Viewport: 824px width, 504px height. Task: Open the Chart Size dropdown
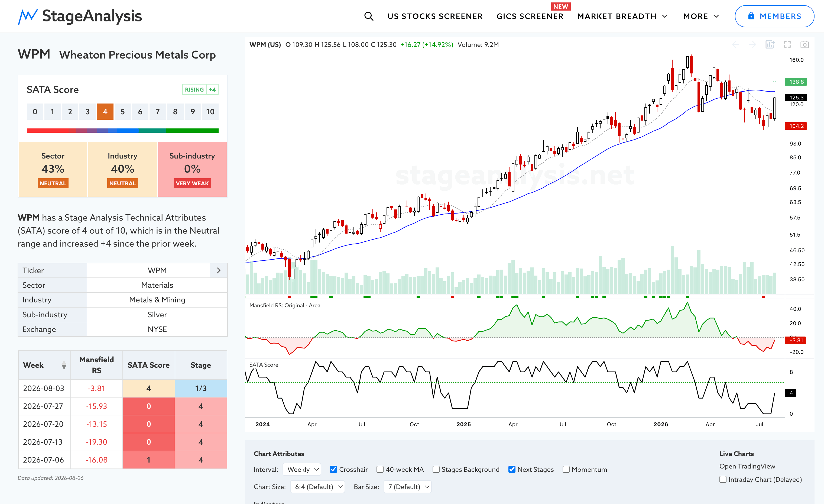click(318, 487)
